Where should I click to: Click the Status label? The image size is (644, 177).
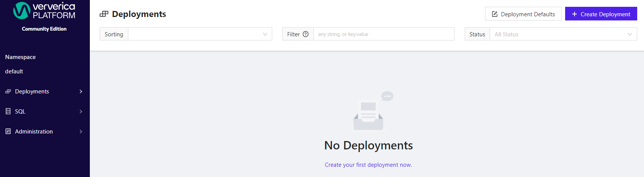click(477, 34)
